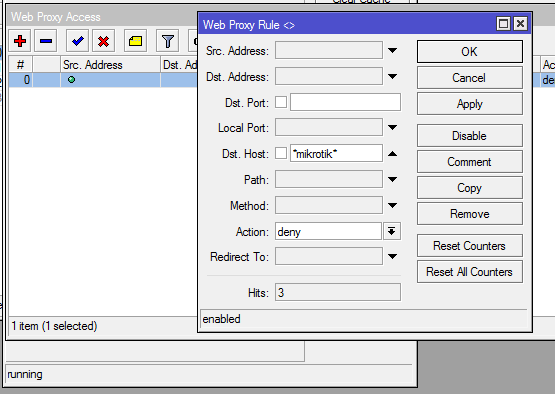
Task: Focus the Dst. Port input field
Action: 345,102
